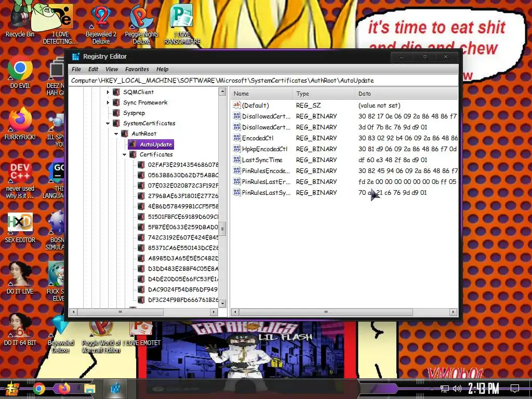
Task: Launch Bejeweled Deluxe diamond icon
Action: pos(60,334)
